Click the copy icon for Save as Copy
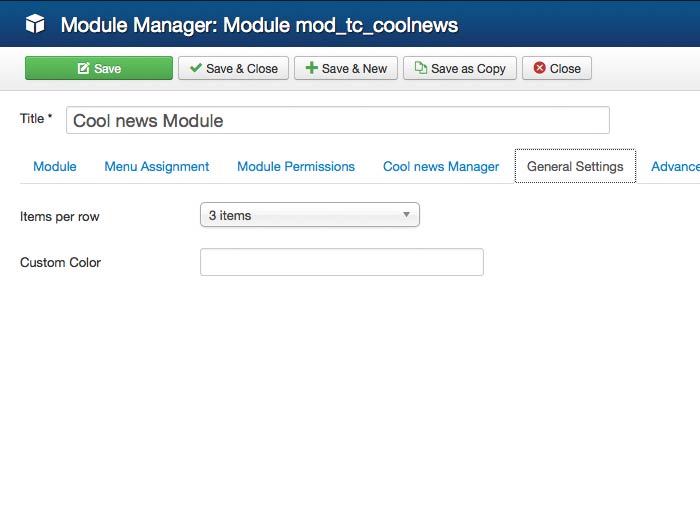Viewport: 700px width, 525px height. (421, 68)
